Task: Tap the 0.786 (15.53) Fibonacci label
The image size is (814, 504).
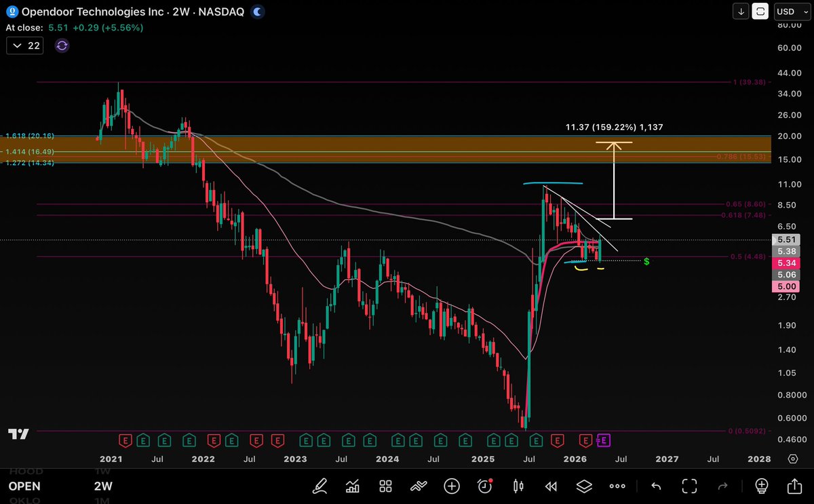Action: tap(741, 157)
